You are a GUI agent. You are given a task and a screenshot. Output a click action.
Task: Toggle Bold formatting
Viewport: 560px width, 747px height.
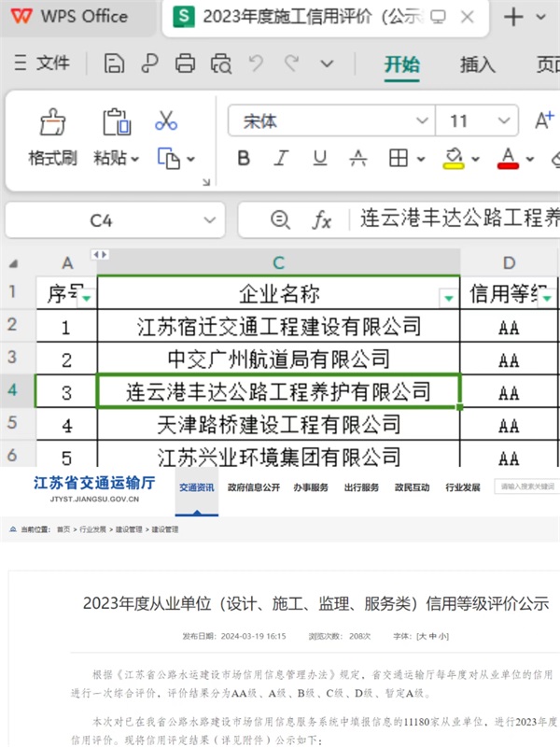[x=244, y=158]
